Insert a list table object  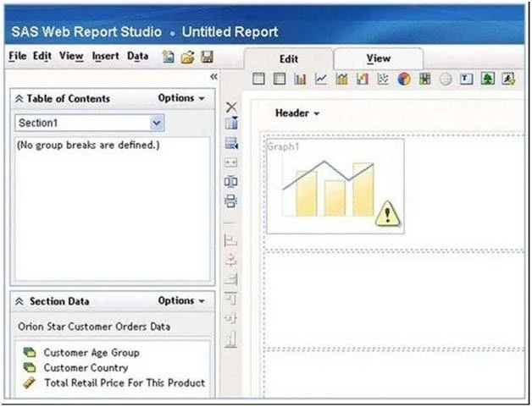259,79
